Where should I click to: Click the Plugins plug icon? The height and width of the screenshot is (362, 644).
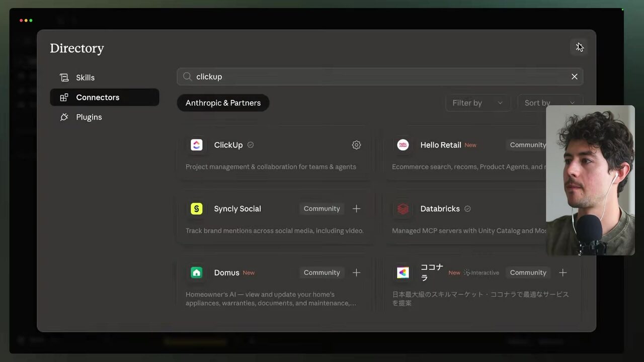(64, 117)
